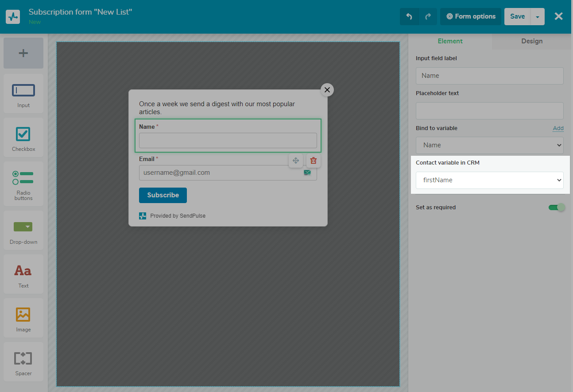Select the Checkbox element icon
Viewport: 573px width, 392px height.
pos(23,134)
